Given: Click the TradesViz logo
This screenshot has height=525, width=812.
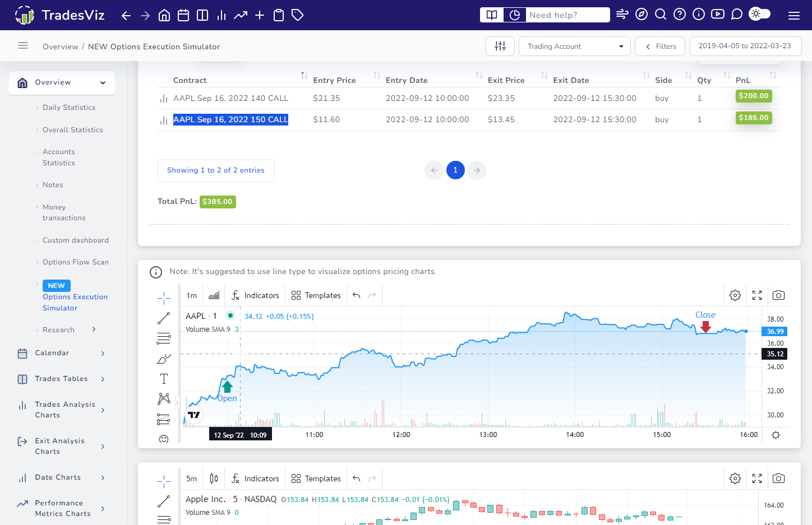Looking at the screenshot, I should point(59,15).
